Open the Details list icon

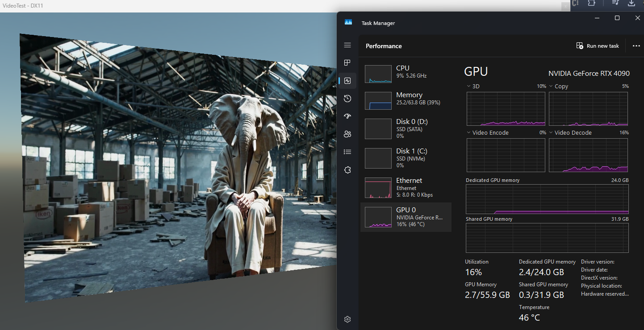coord(347,152)
